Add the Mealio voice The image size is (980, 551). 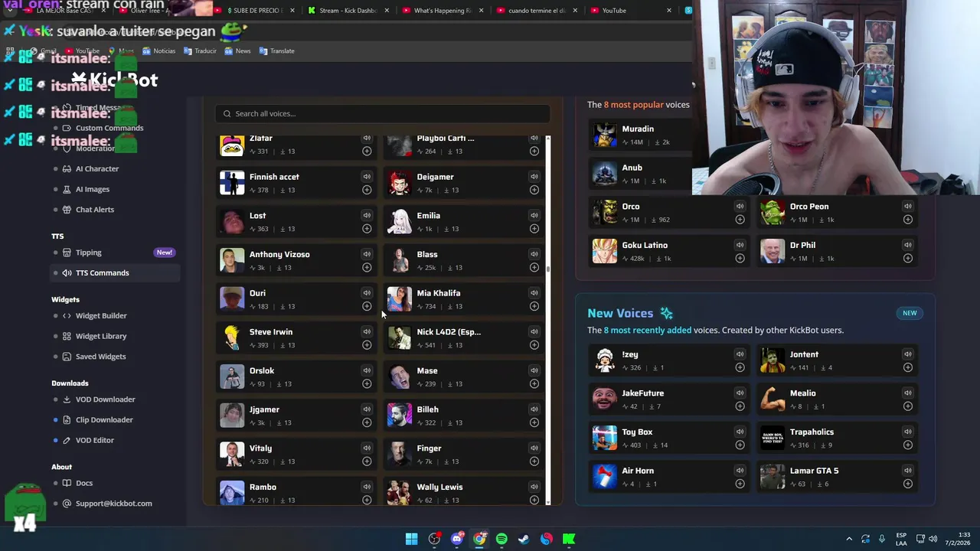pos(907,406)
